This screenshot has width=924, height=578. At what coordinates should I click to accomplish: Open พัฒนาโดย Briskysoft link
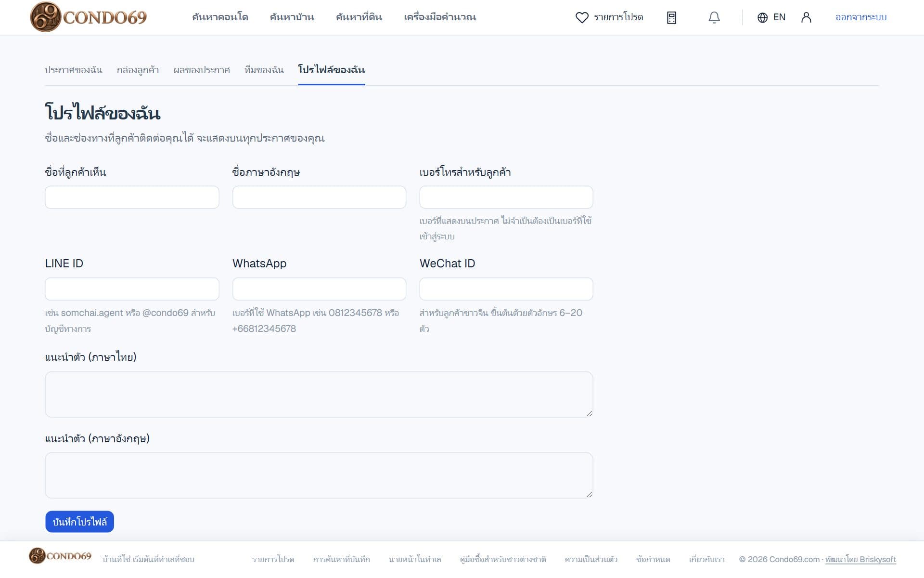tap(860, 559)
